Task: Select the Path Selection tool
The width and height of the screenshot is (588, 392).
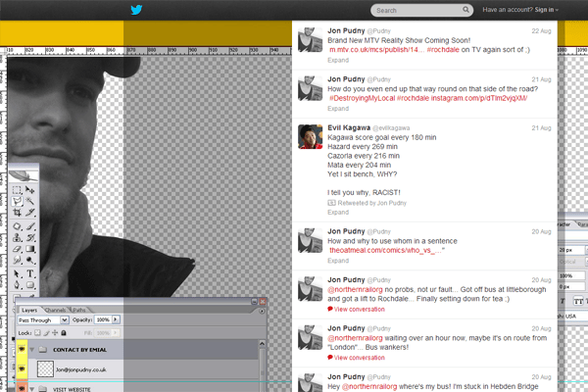Action: point(17,273)
